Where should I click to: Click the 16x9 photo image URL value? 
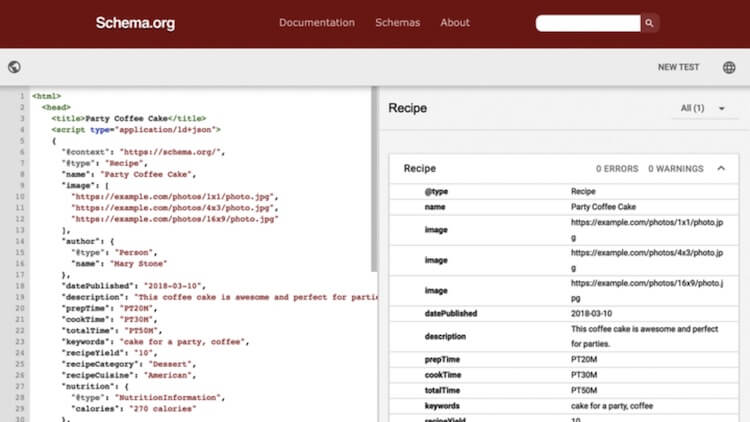point(647,291)
